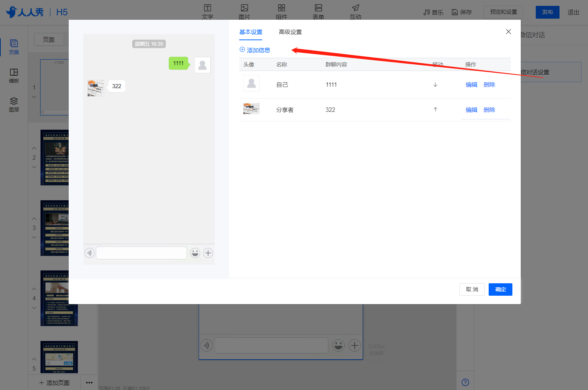The height and width of the screenshot is (390, 588).
Task: Switch to 基本设置 tab
Action: click(x=251, y=32)
